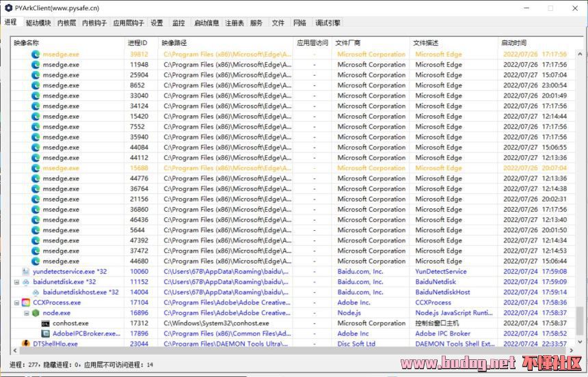Screen dimensions: 588x377
Task: Open the 调试引擎 tab
Action: tap(328, 23)
